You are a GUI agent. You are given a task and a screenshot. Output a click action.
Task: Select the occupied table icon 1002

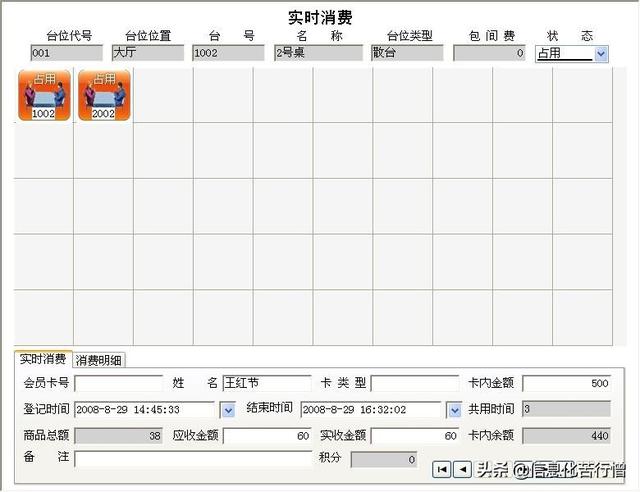pyautogui.click(x=44, y=95)
